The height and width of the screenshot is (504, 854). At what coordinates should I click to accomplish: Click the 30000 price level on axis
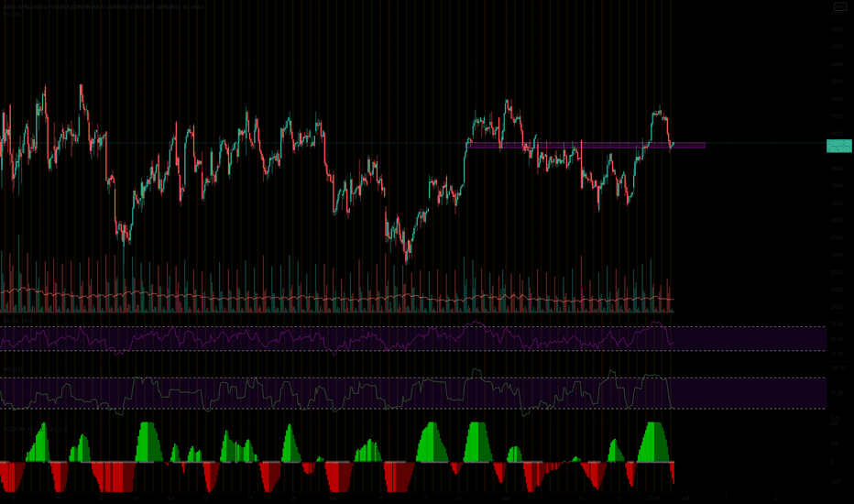838,47
